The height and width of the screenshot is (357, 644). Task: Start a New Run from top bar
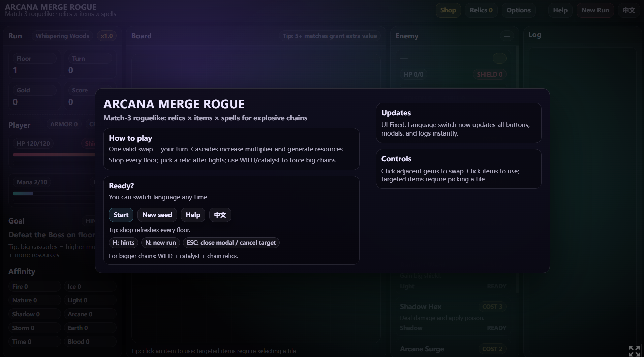pos(595,10)
